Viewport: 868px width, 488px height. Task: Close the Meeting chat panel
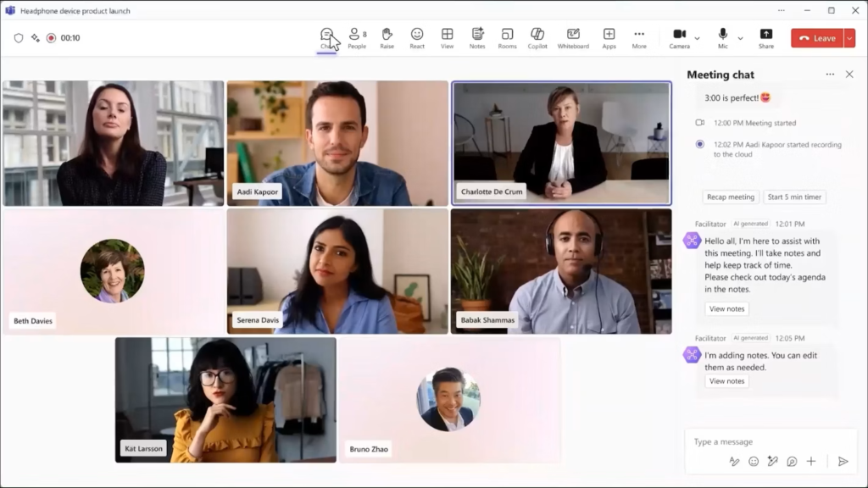(x=849, y=75)
